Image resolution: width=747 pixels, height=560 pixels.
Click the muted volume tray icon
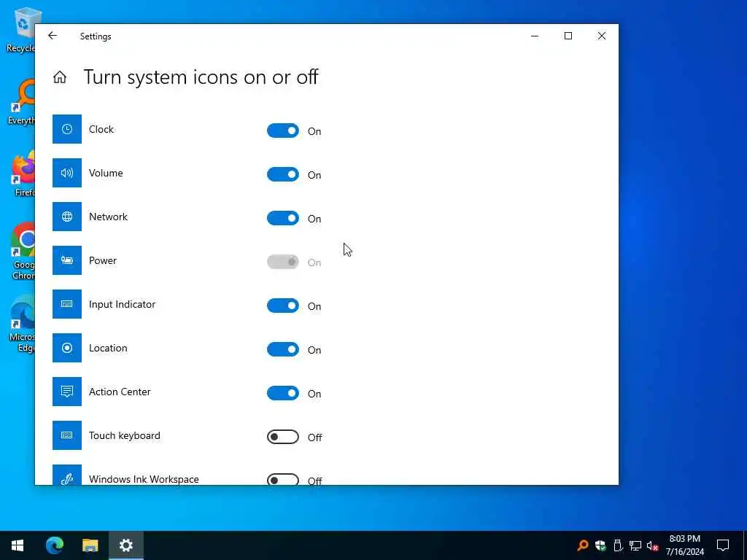tap(653, 545)
